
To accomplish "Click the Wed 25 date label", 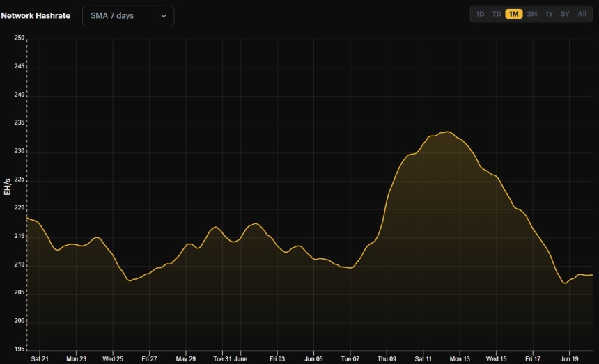I will (x=113, y=359).
